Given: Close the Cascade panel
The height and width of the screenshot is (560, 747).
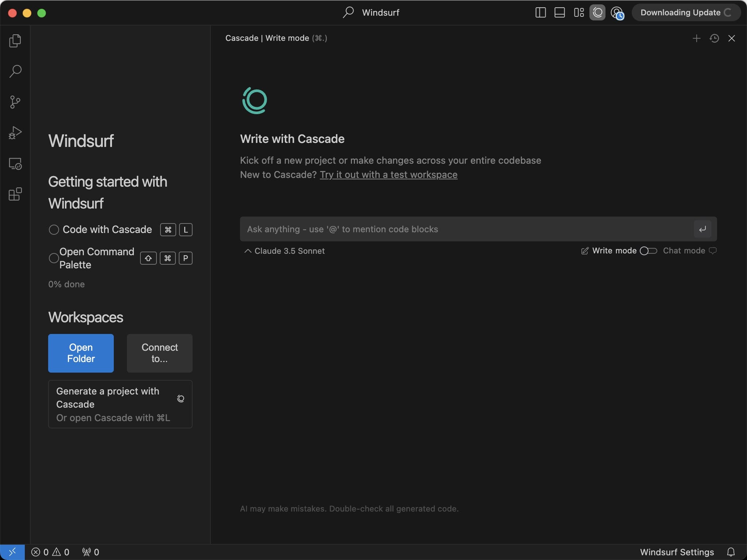Looking at the screenshot, I should [x=732, y=38].
